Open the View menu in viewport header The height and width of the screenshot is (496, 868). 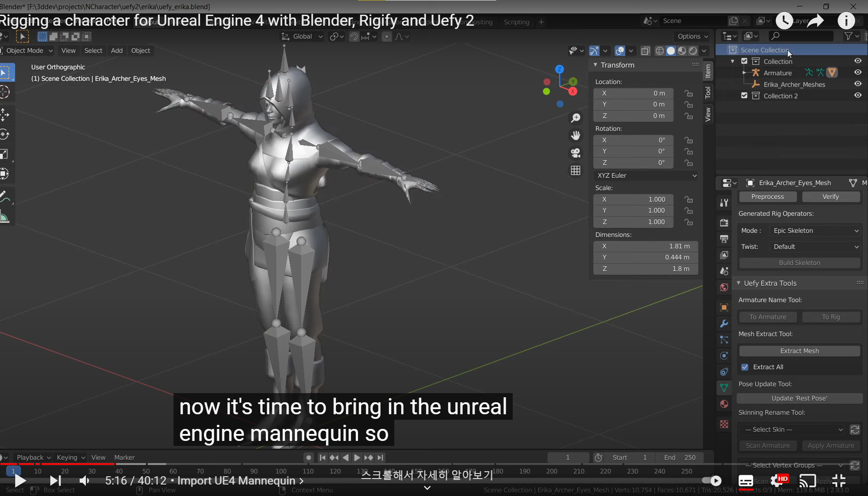(x=68, y=51)
